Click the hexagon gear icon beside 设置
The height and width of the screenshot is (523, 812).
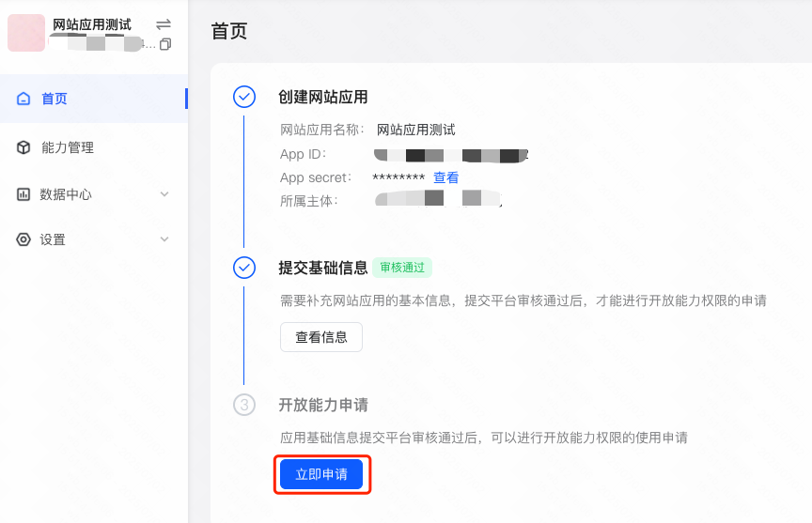(x=23, y=239)
